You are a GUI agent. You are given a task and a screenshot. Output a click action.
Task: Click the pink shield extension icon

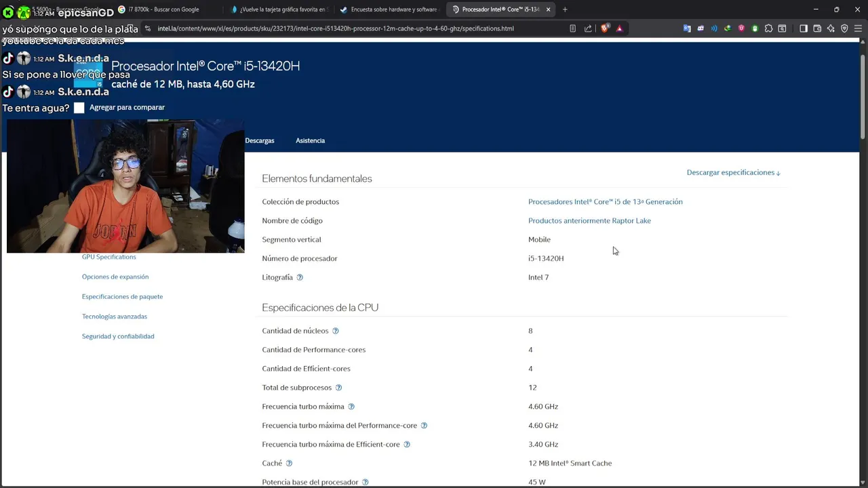click(x=741, y=28)
